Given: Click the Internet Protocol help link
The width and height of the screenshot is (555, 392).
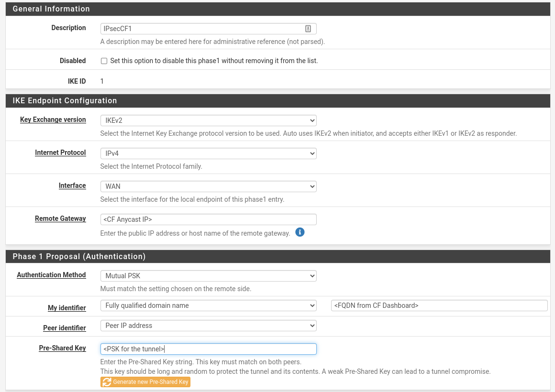Looking at the screenshot, I should coord(60,152).
